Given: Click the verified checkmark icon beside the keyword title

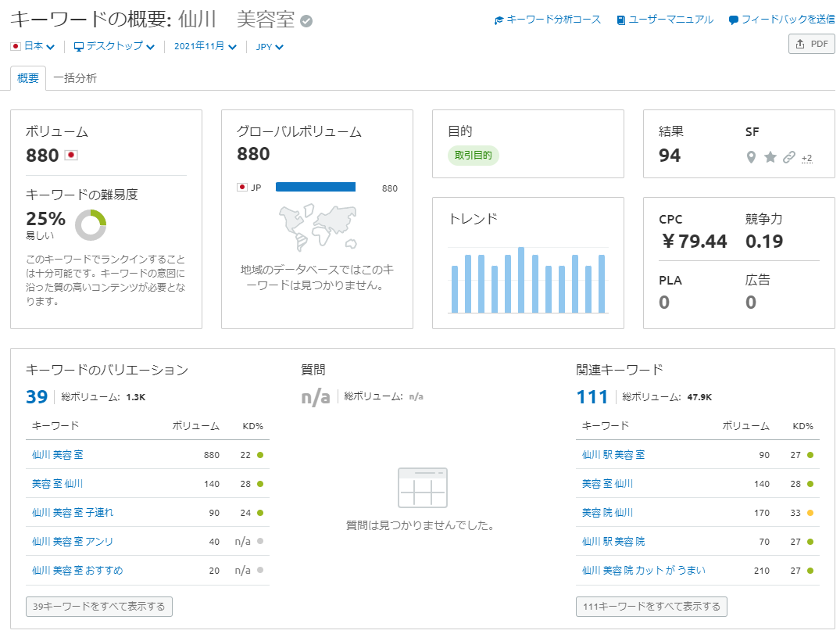Looking at the screenshot, I should pos(306,21).
